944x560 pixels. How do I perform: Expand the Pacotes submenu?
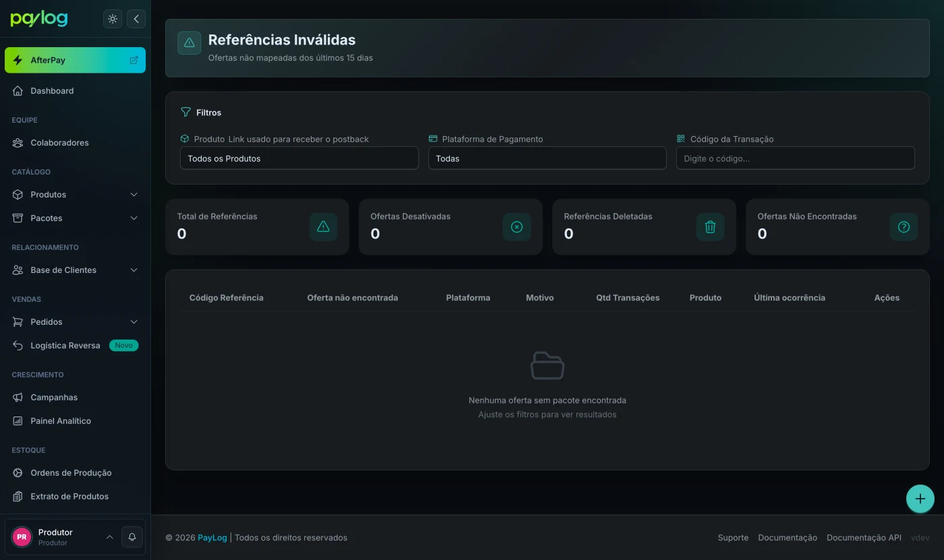pyautogui.click(x=75, y=218)
